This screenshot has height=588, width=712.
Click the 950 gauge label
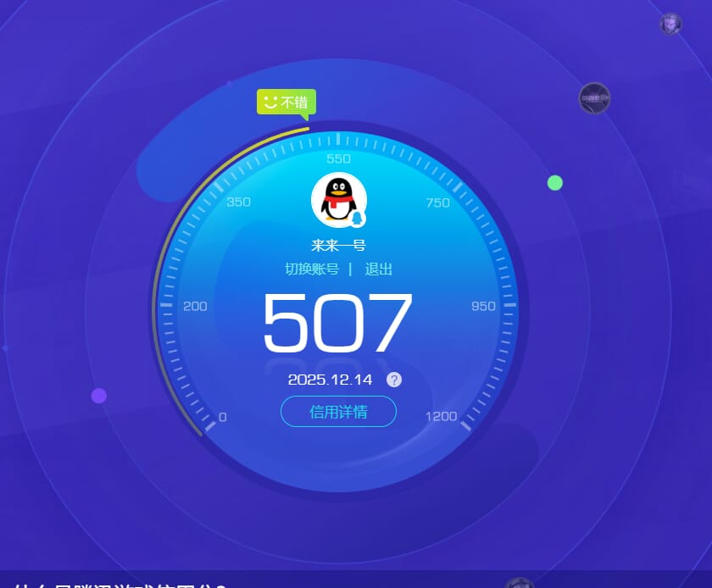pos(483,306)
